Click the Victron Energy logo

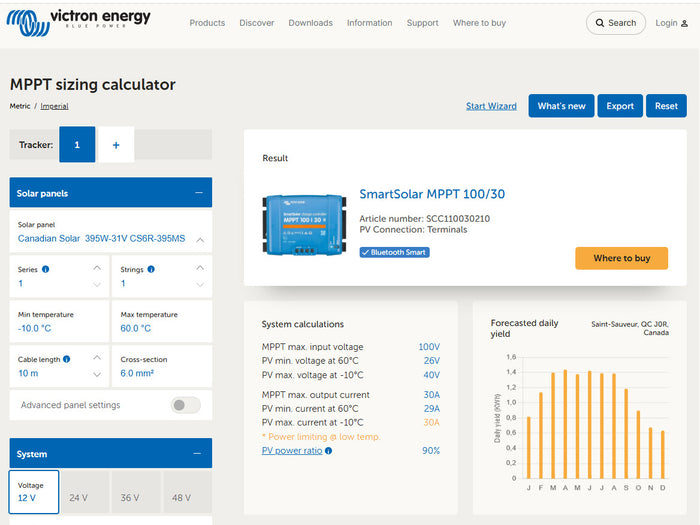[x=78, y=20]
